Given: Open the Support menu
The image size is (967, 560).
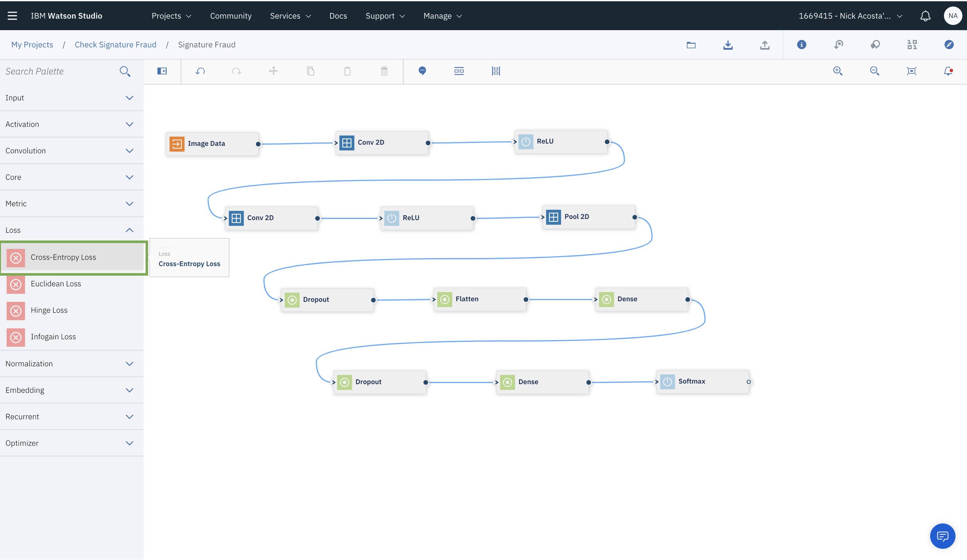Looking at the screenshot, I should [x=385, y=16].
